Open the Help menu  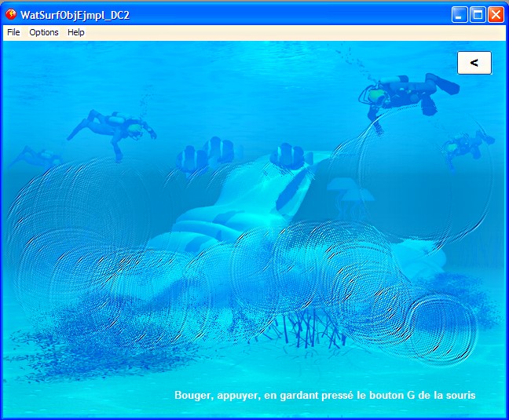pyautogui.click(x=76, y=32)
